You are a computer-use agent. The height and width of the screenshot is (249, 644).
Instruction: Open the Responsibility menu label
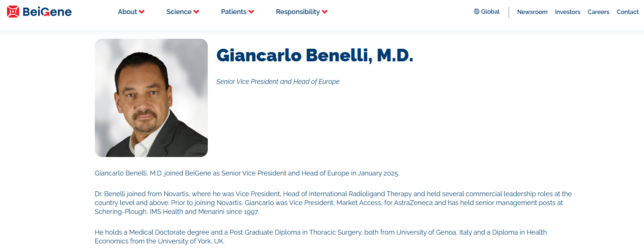coord(298,12)
